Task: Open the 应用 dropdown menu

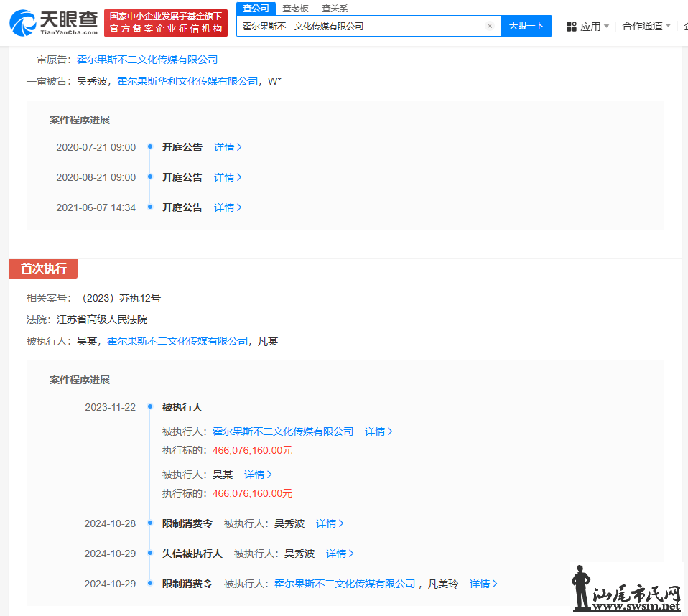Action: coord(588,27)
